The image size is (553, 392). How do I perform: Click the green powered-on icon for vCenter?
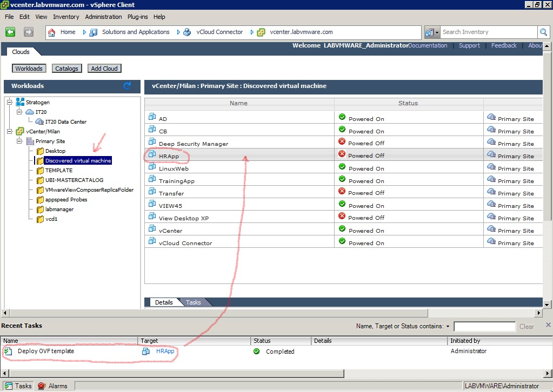coord(342,228)
